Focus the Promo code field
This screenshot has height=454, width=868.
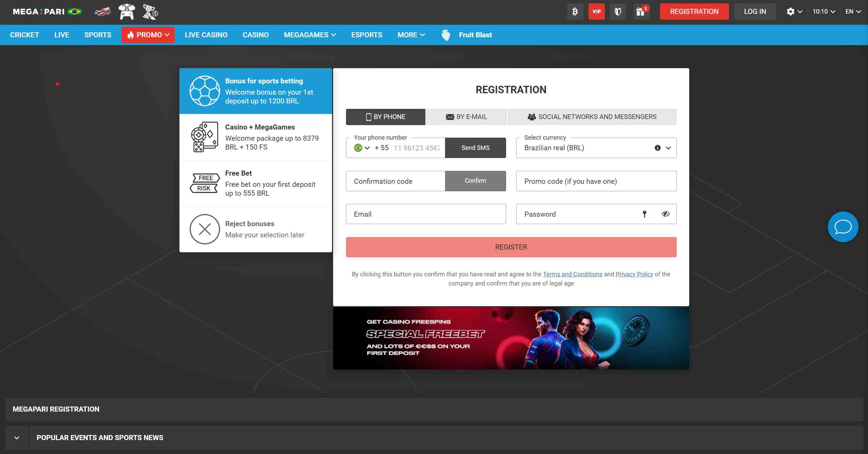tap(596, 181)
